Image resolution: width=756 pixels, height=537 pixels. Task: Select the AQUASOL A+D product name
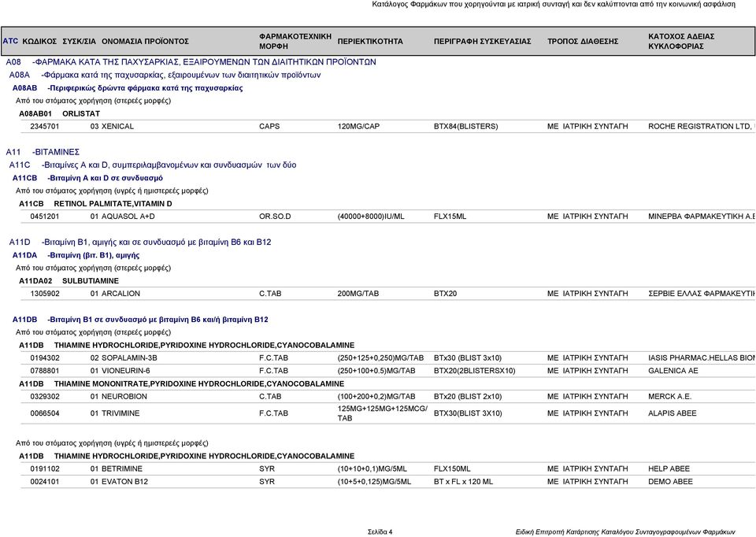[x=128, y=217]
